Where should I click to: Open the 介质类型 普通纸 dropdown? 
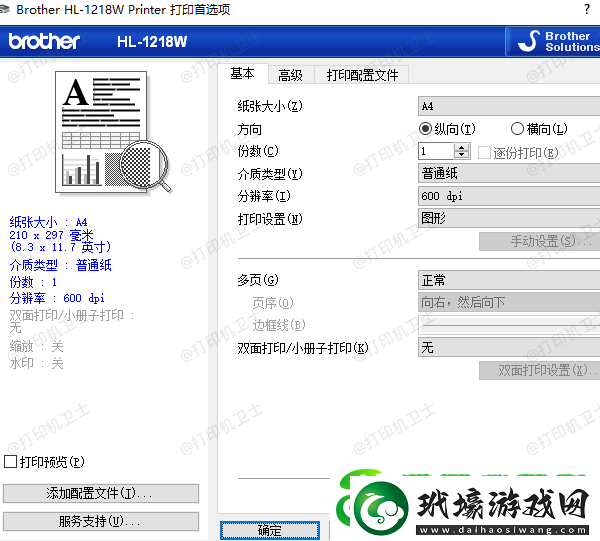[x=509, y=173]
